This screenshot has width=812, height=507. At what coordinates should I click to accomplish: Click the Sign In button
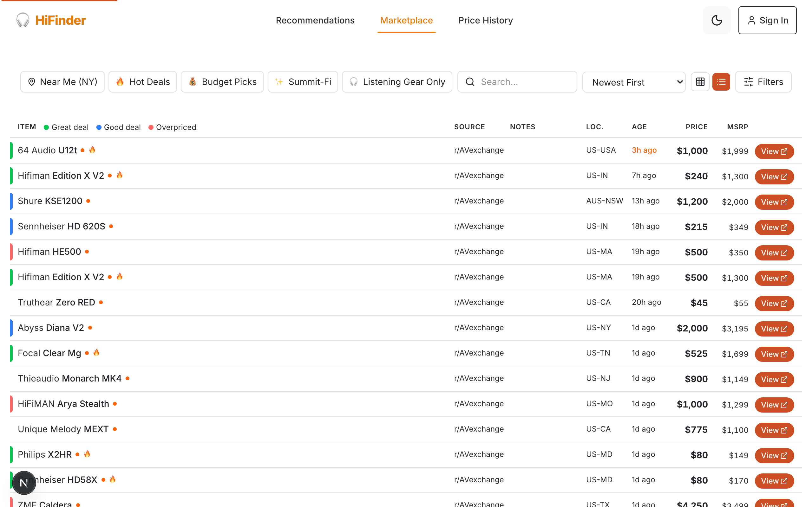click(767, 21)
